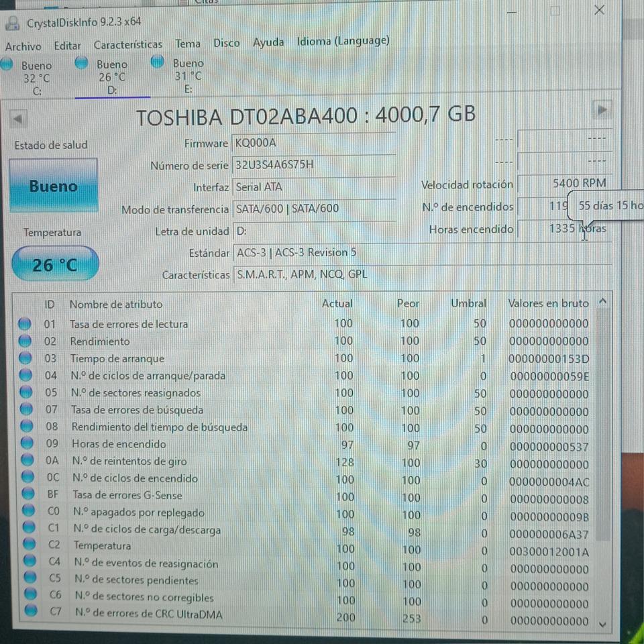Select drive C: health status tab
644x644 pixels.
(x=31, y=78)
